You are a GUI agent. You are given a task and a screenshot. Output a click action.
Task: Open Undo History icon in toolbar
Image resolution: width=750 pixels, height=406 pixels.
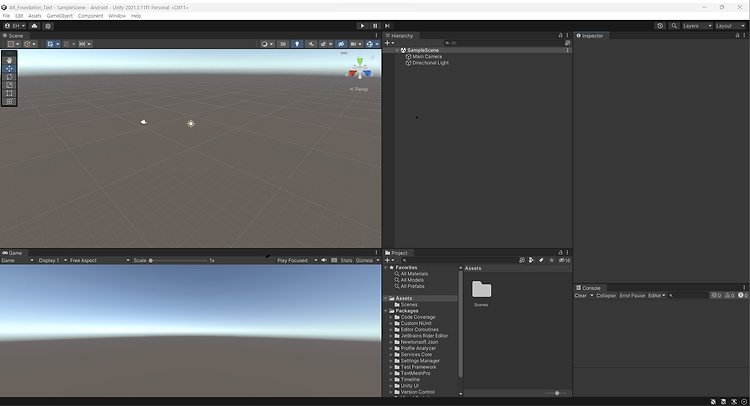click(x=661, y=26)
